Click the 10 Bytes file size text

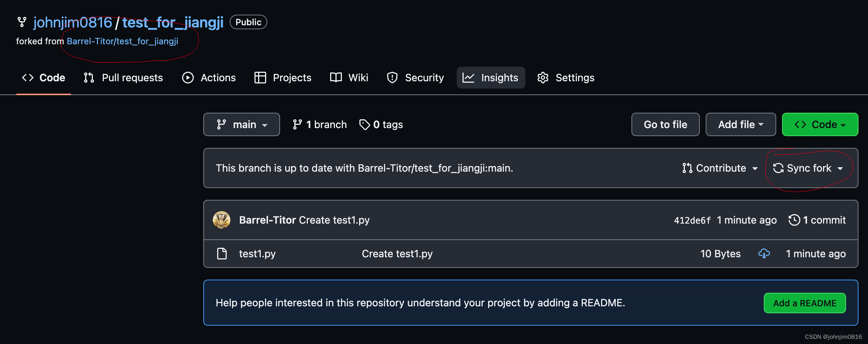tap(720, 254)
